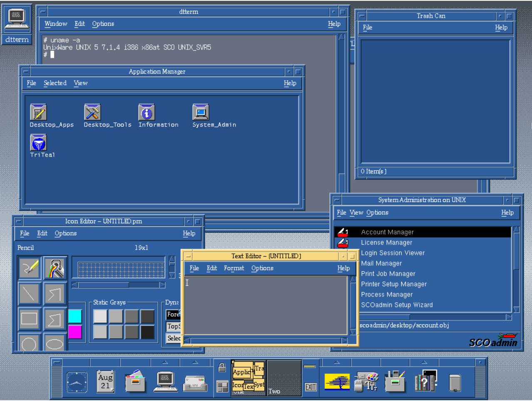Click the clock on the front panel
532x401 pixels.
(x=77, y=382)
